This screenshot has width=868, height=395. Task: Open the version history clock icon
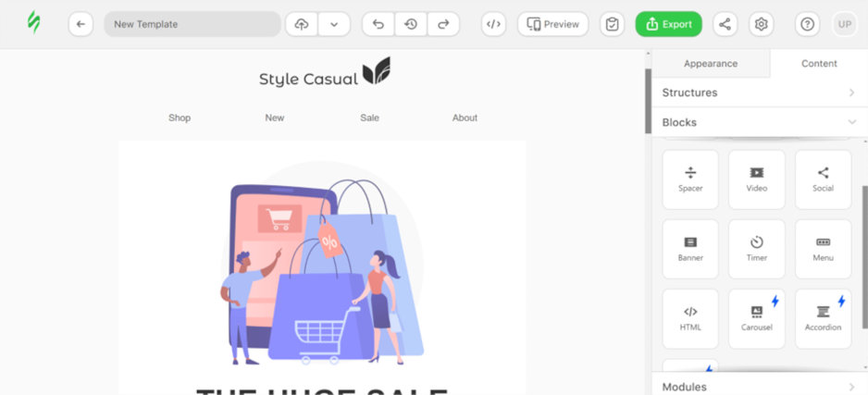411,24
